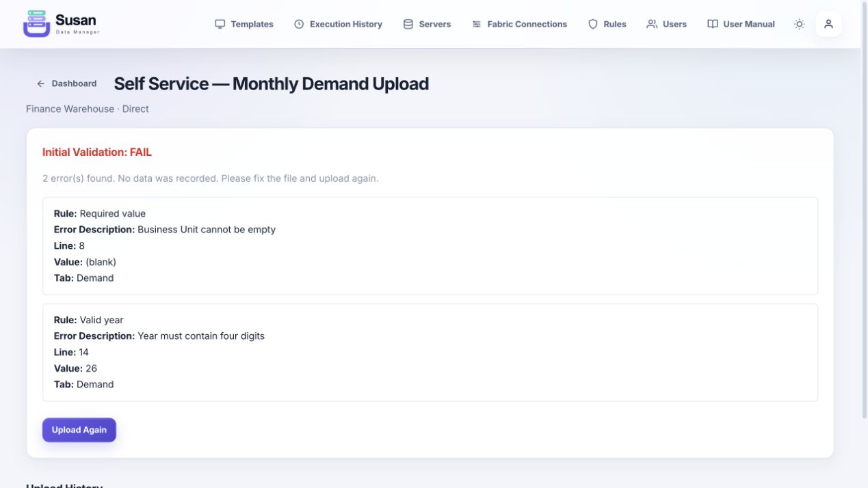Screen dimensions: 868x488
Task: Click the 'Rule: Valid year' line
Action: tap(89, 320)
